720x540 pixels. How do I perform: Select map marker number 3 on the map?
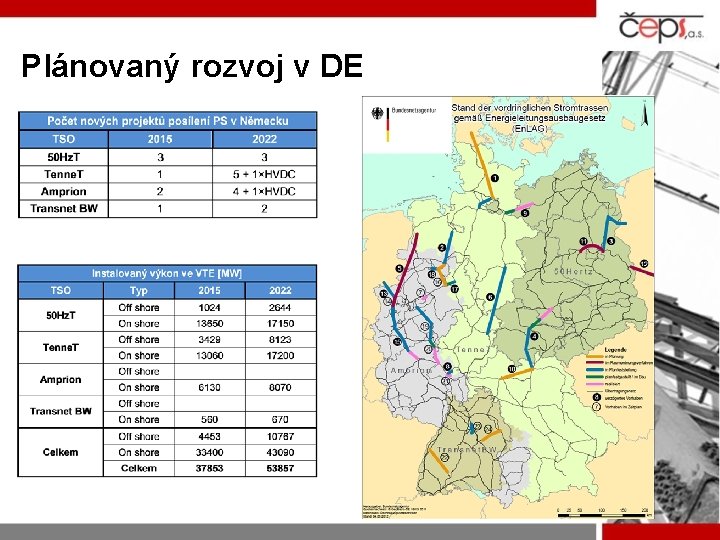611,241
